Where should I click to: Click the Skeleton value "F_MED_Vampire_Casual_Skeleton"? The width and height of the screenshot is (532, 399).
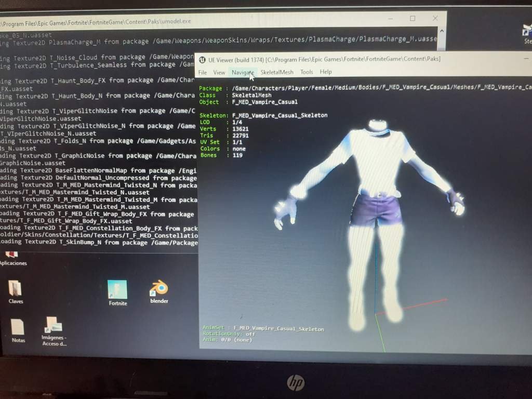pyautogui.click(x=280, y=115)
